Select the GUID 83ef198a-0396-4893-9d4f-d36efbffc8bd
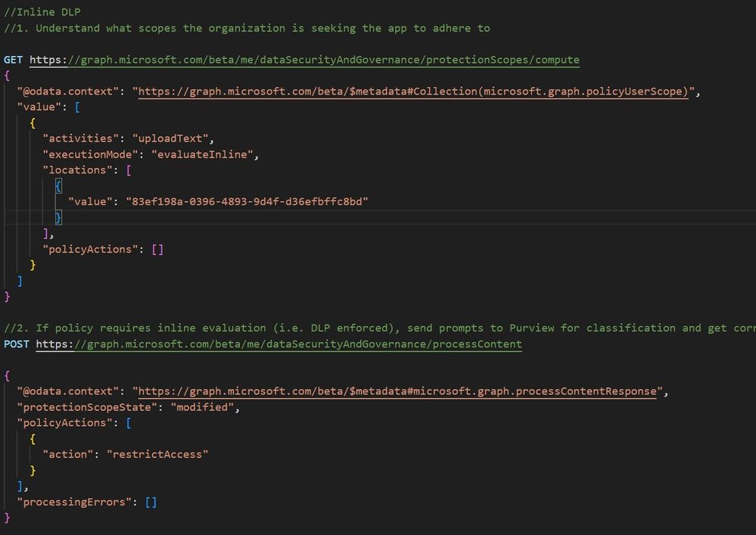Viewport: 756px width, 535px height. tap(247, 201)
